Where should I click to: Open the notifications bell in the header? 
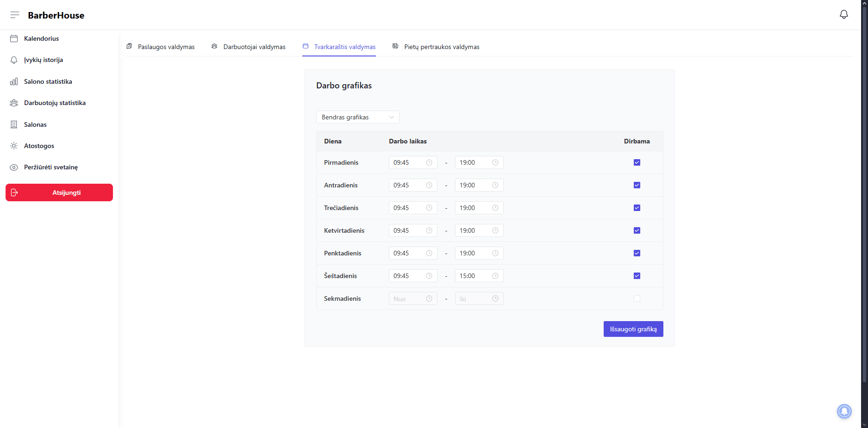(843, 15)
